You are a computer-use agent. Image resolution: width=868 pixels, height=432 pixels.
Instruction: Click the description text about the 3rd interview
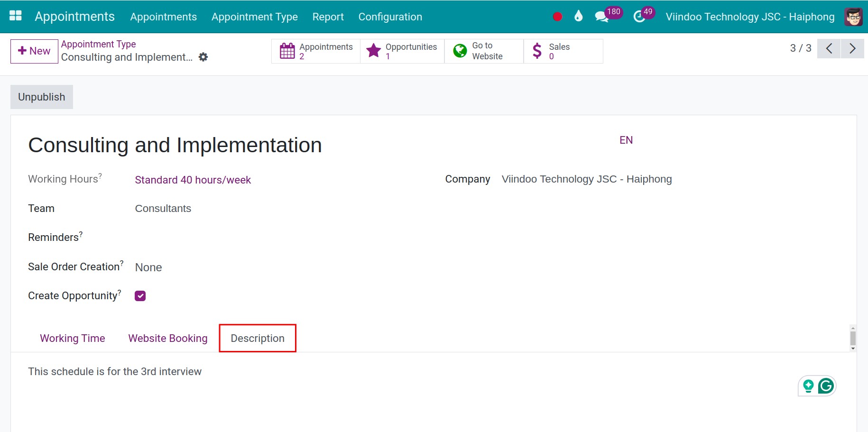115,371
